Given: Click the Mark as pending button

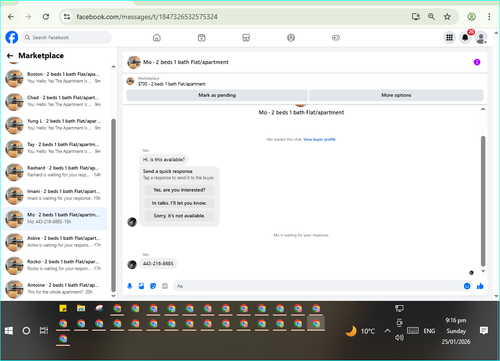Looking at the screenshot, I should pyautogui.click(x=217, y=95).
